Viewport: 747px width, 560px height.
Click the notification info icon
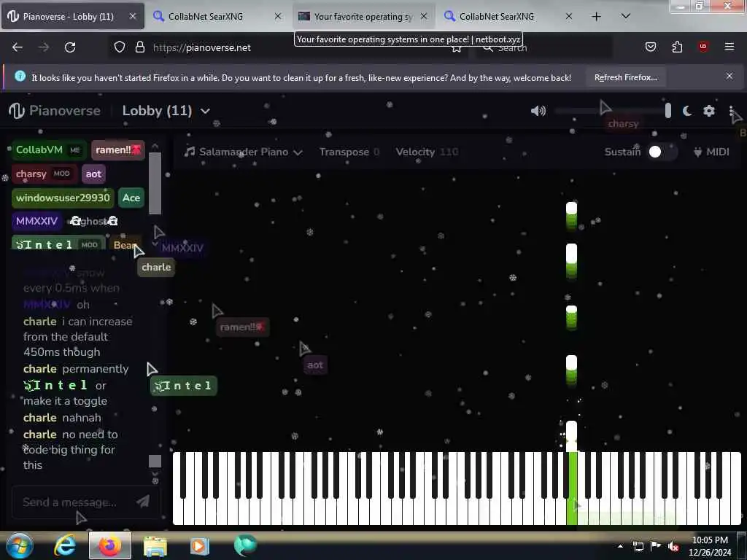point(20,76)
